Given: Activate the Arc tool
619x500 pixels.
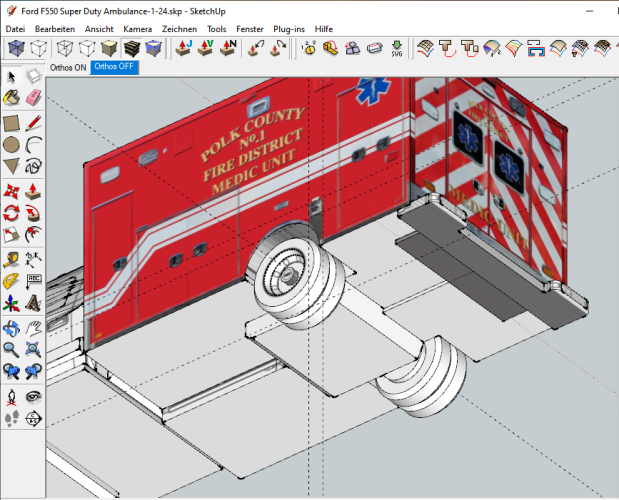Looking at the screenshot, I should click(34, 145).
